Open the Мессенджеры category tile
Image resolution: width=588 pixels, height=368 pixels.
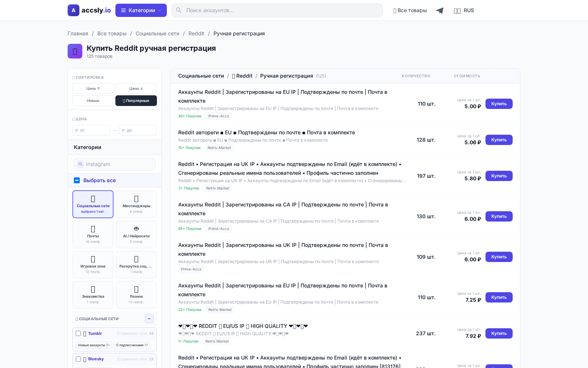pyautogui.click(x=136, y=204)
